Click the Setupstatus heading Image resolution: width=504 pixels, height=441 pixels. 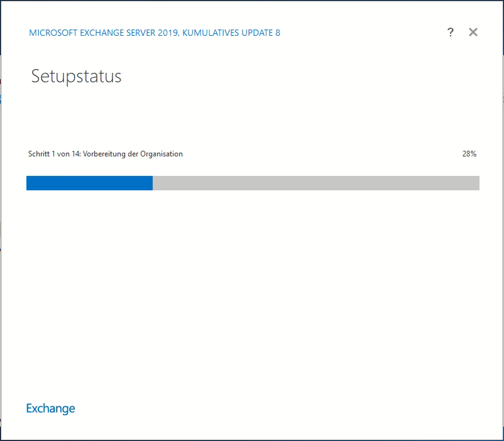click(76, 77)
